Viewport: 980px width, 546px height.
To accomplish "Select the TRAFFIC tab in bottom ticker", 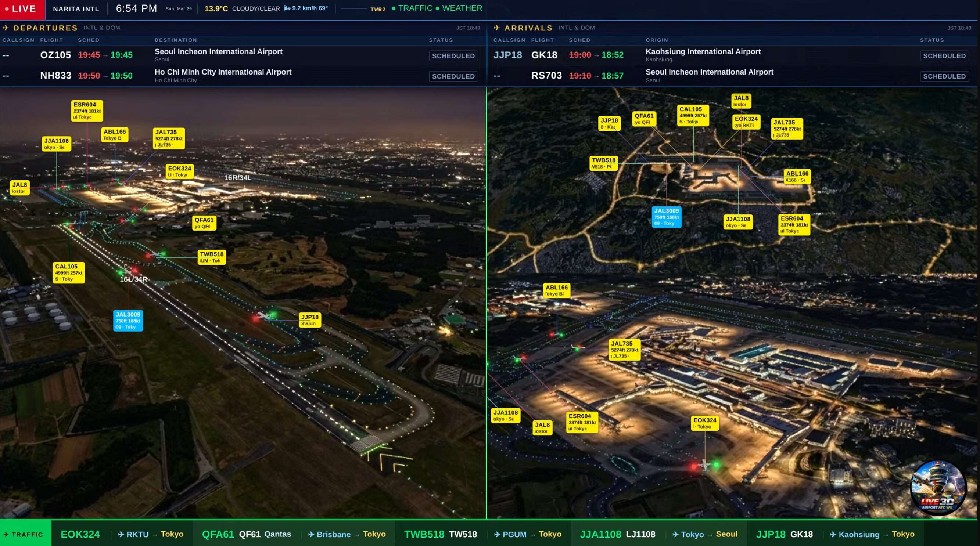I will click(x=25, y=534).
